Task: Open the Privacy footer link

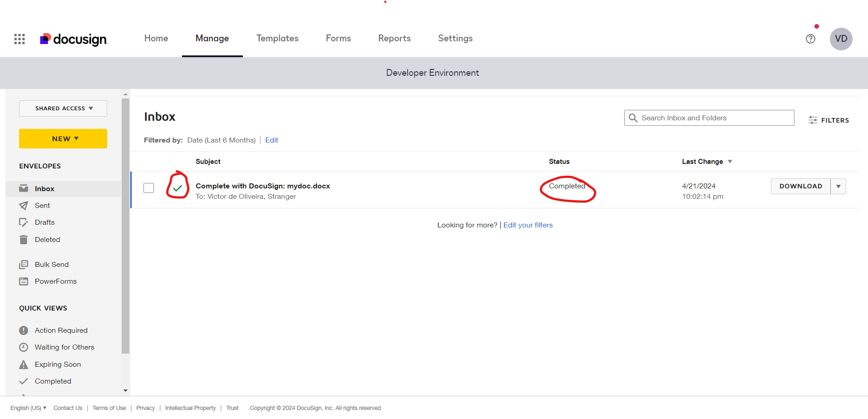Action: pyautogui.click(x=146, y=408)
